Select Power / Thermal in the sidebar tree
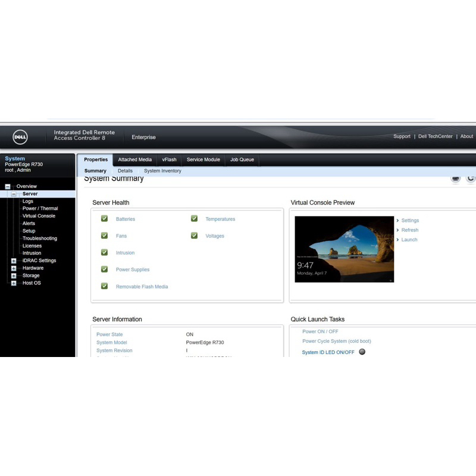Viewport: 476px width, 476px height. (40, 209)
